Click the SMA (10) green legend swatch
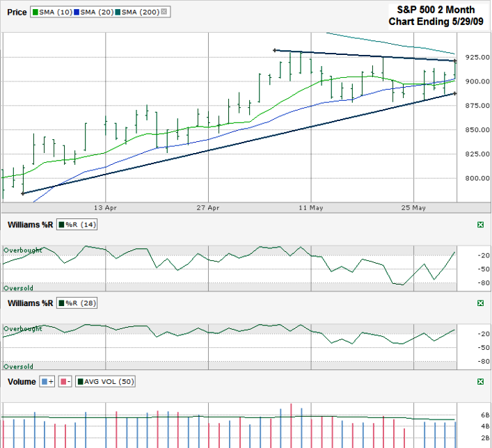The width and height of the screenshot is (492, 448). (x=35, y=13)
